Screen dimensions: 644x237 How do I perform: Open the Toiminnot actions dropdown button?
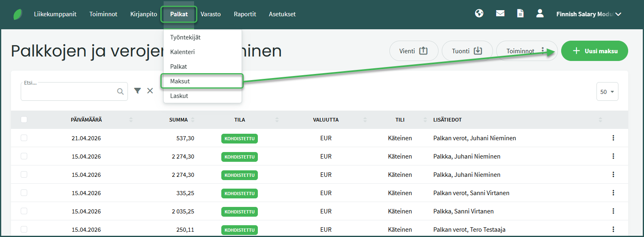526,51
